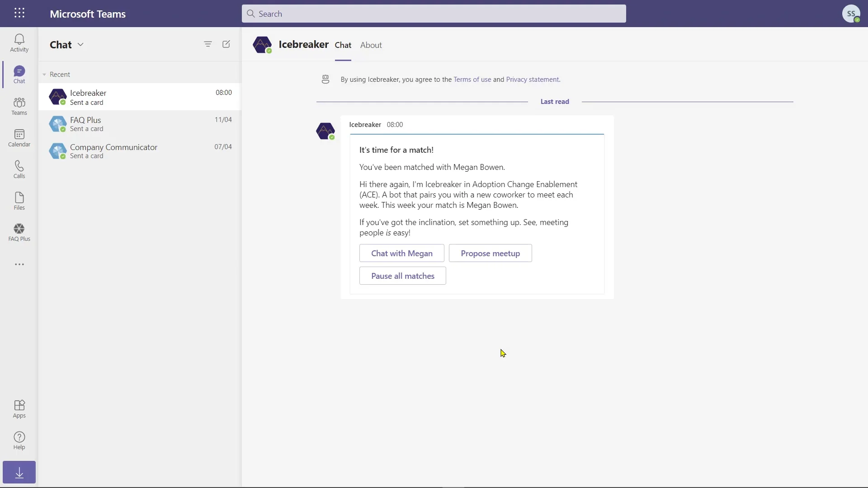Click Pause all matches button
The height and width of the screenshot is (488, 868).
pyautogui.click(x=403, y=276)
